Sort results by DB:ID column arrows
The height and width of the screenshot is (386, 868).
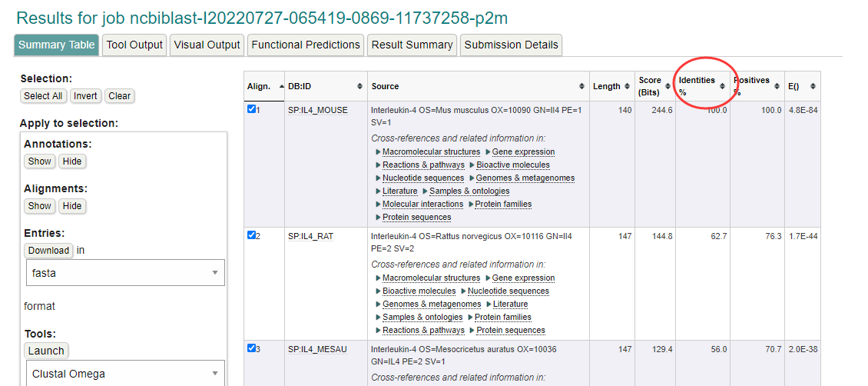pyautogui.click(x=360, y=86)
